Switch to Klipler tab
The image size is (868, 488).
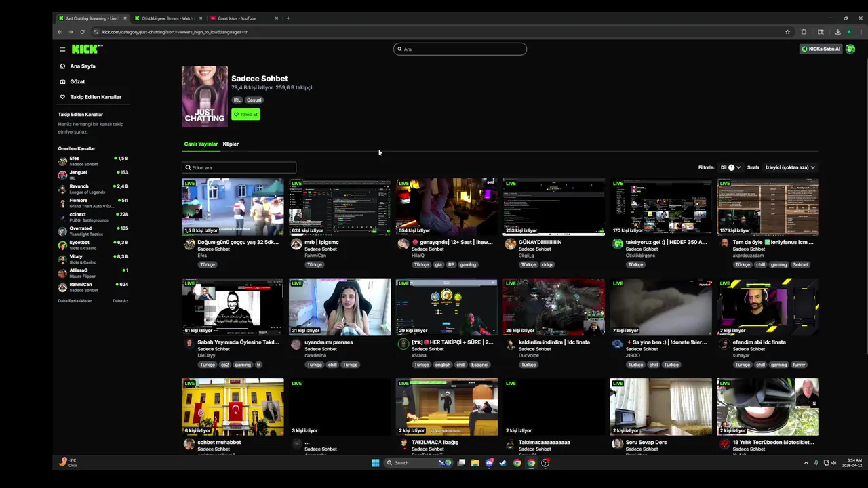point(231,144)
